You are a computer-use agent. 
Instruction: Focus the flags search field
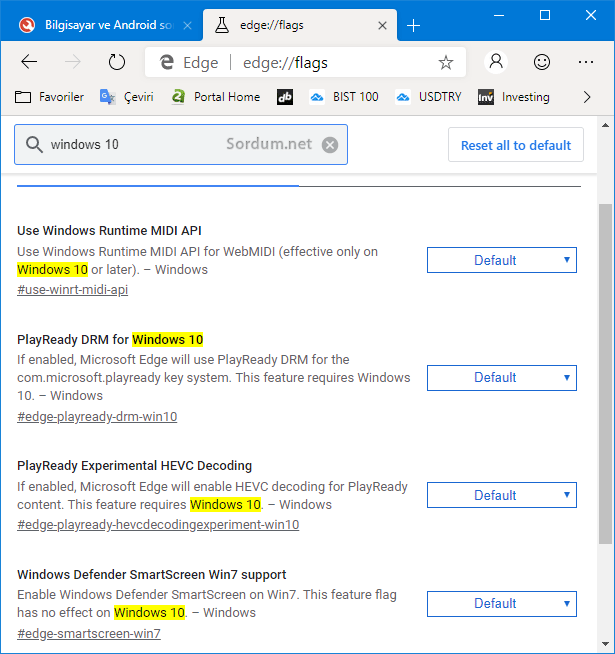coord(181,144)
